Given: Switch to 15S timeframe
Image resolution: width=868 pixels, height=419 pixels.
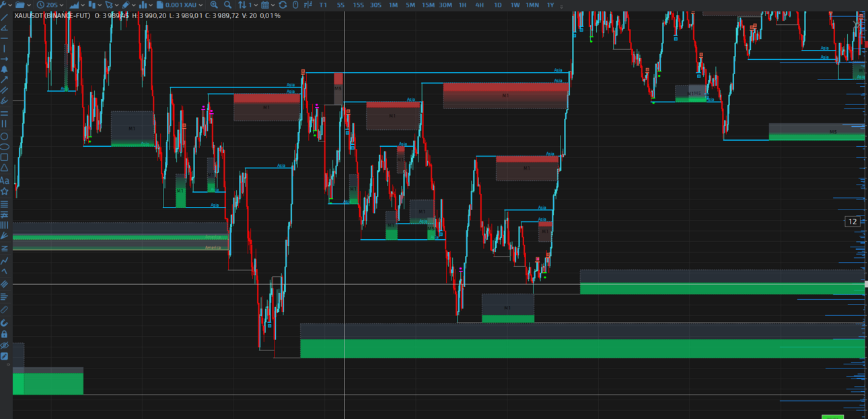Looking at the screenshot, I should tap(358, 5).
